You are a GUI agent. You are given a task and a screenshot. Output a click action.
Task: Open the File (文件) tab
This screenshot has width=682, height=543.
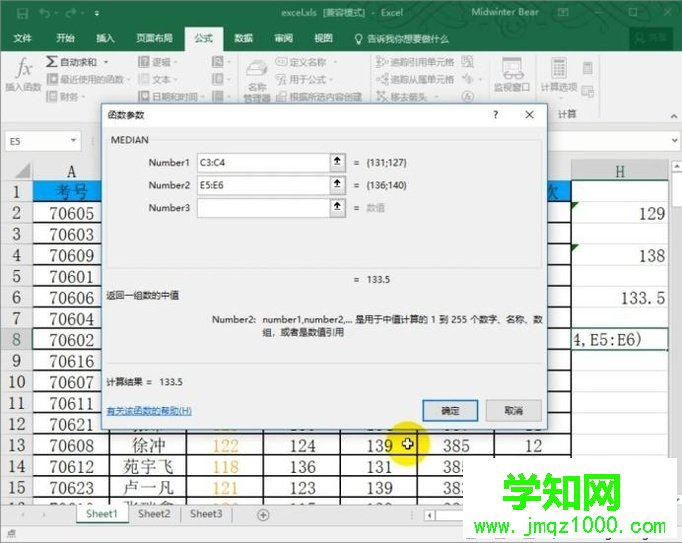click(22, 38)
